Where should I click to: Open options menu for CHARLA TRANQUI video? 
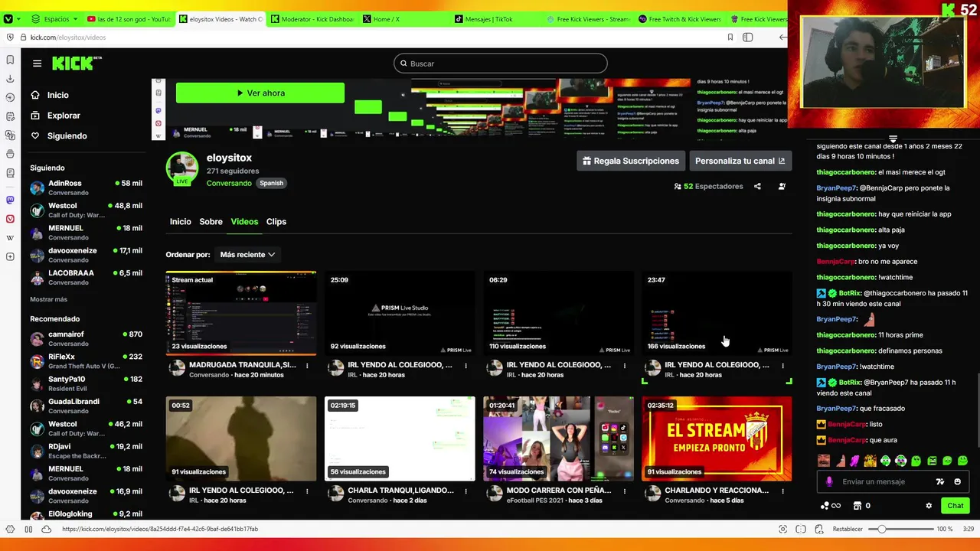coord(465,491)
